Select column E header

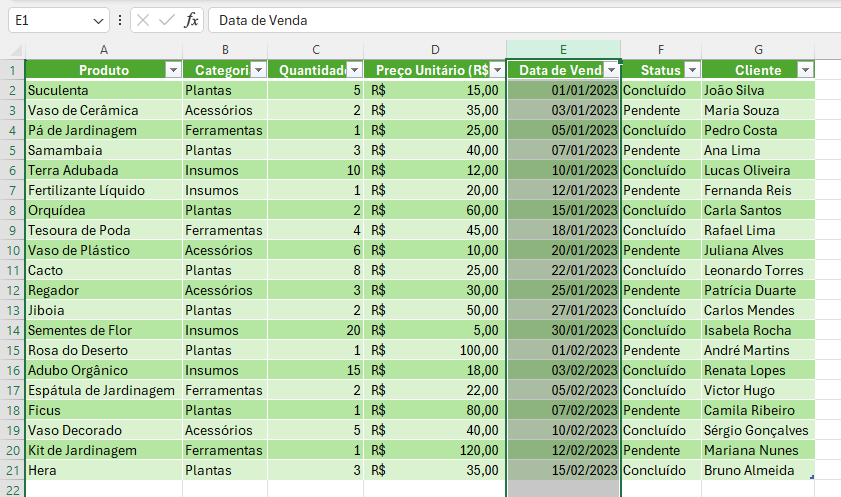point(563,50)
